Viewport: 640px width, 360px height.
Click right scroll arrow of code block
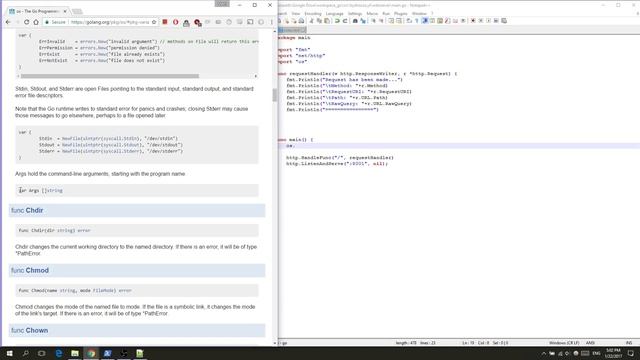pos(256,76)
